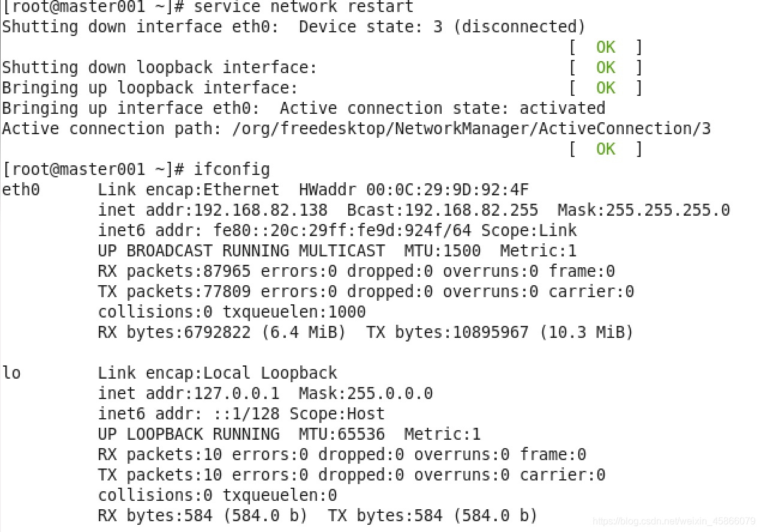Click the 'RX packets:87965' text

click(x=174, y=271)
